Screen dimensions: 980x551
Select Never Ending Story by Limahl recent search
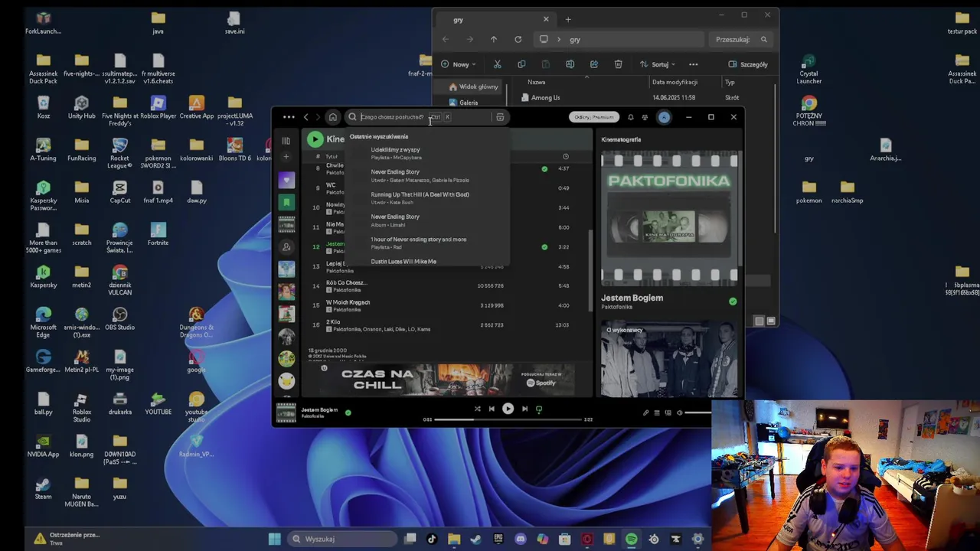coord(395,220)
